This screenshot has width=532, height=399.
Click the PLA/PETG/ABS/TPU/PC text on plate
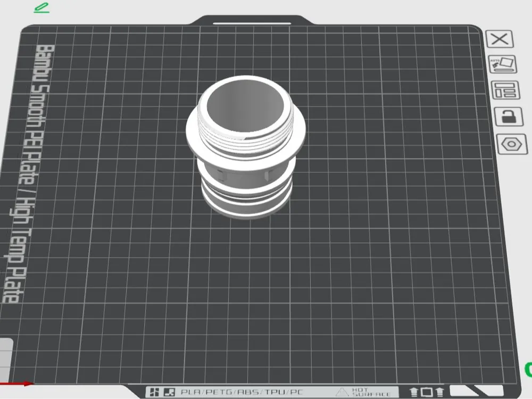[242, 392]
